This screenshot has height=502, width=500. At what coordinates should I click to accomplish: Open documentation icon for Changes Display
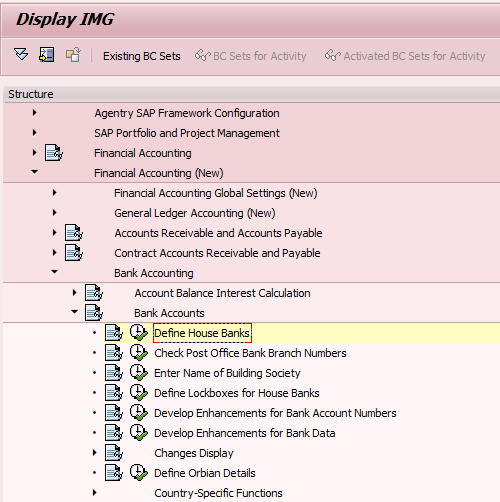coord(114,453)
